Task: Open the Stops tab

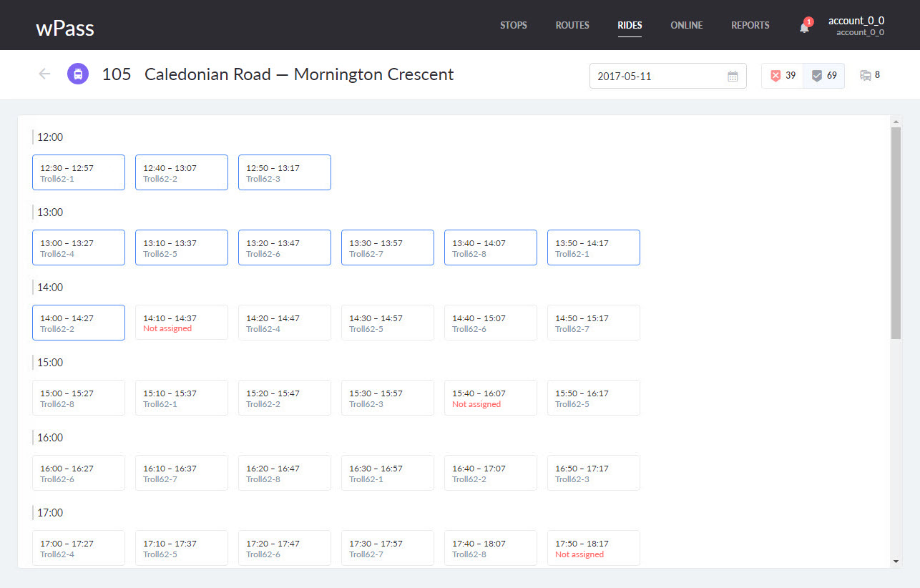Action: [x=513, y=25]
